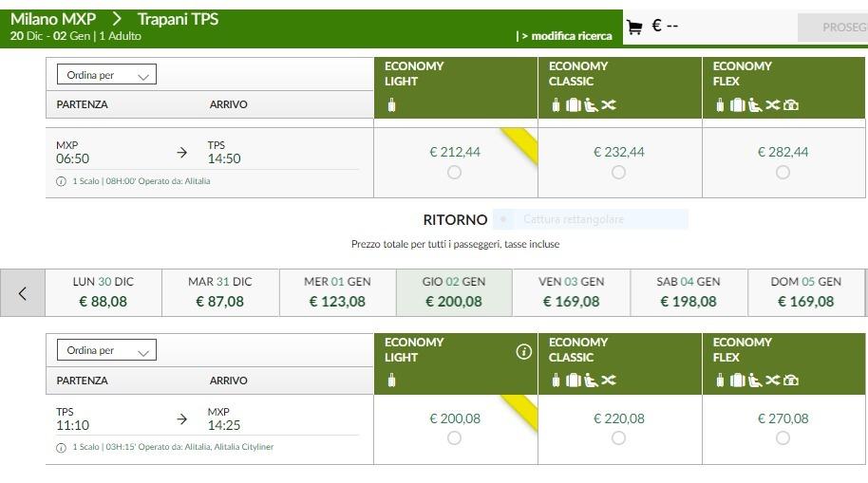Image resolution: width=868 pixels, height=483 pixels.
Task: Switch to SAB 04 GEN return date
Action: click(x=689, y=292)
